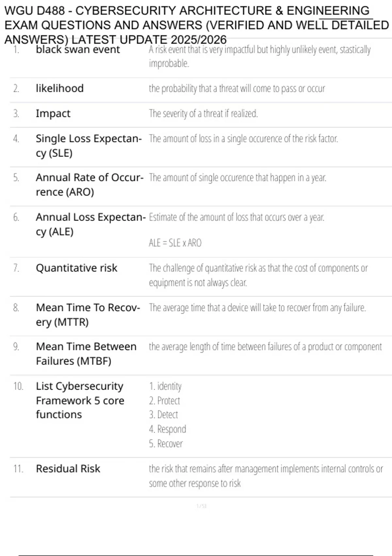Click 'Single Loss Expectancy (SLE)' term
Screen dimensions: 392x556
(x=89, y=146)
